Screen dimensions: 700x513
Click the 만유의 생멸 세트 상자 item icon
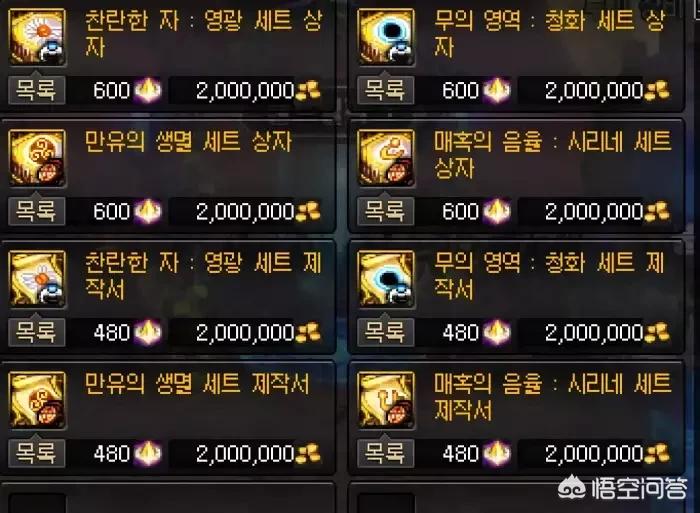pyautogui.click(x=38, y=158)
